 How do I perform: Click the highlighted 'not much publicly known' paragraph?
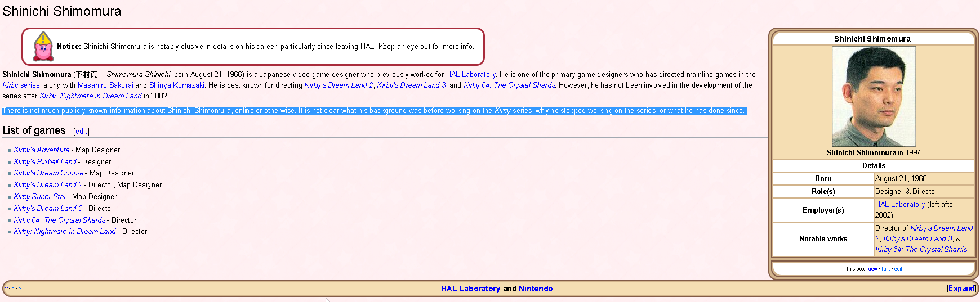point(374,111)
